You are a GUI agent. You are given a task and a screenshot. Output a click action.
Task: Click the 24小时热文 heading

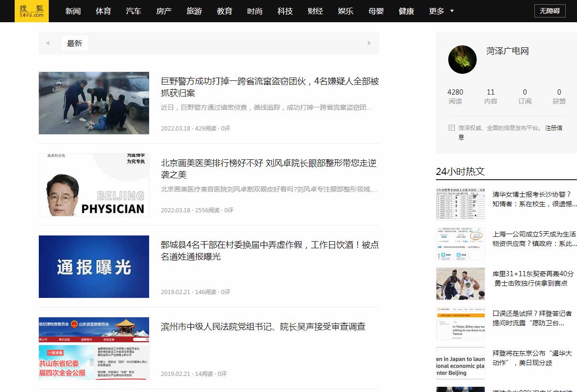point(461,171)
